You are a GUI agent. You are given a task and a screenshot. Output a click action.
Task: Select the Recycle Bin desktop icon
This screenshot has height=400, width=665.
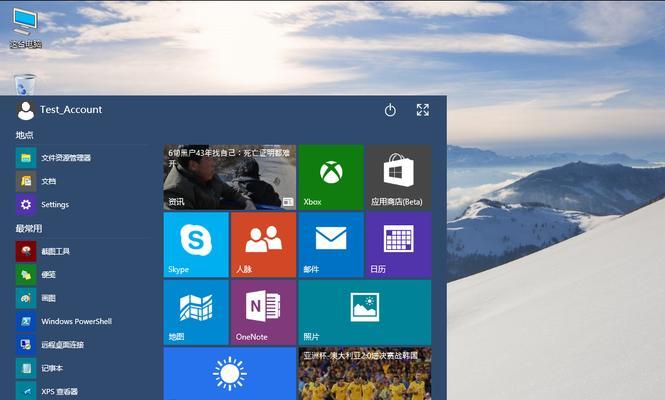click(25, 84)
